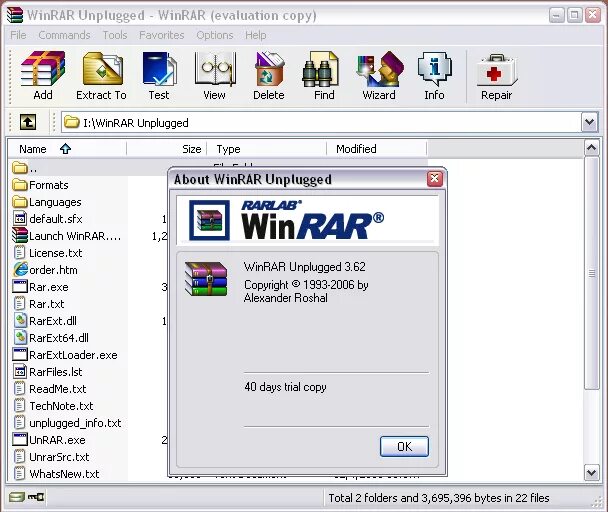
Task: Select the UnrarSrc.txt file name
Action: click(59, 457)
